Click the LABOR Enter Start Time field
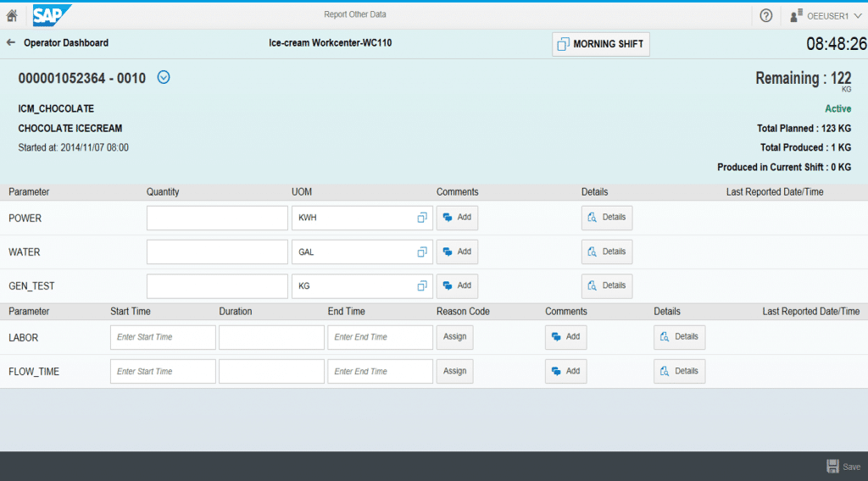 pos(163,337)
